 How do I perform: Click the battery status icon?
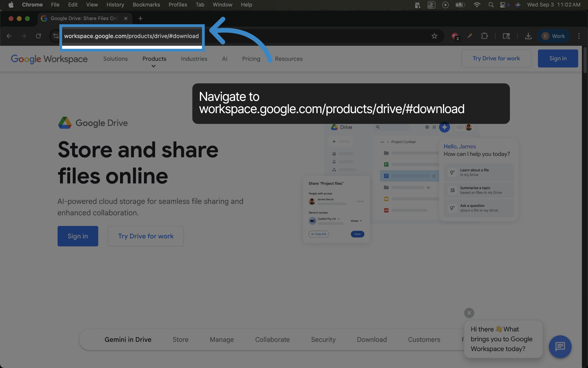click(x=460, y=5)
